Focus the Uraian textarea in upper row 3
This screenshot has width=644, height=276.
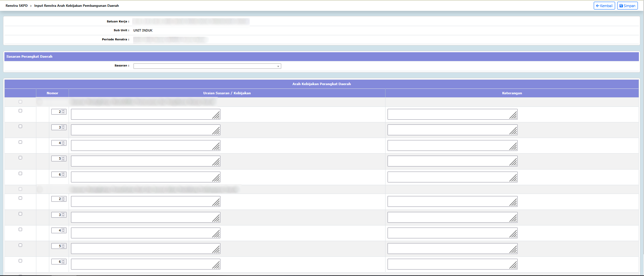(x=141, y=130)
